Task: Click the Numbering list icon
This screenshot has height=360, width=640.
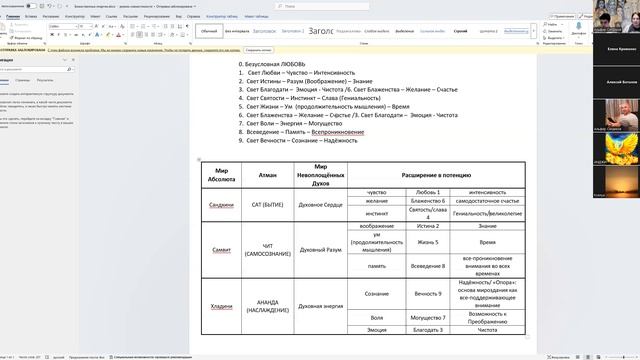Action: coord(143,26)
